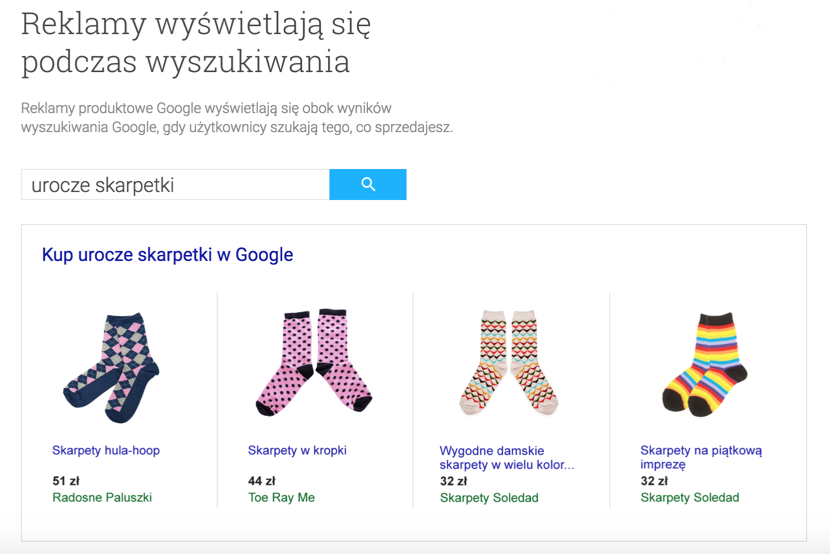
Task: Click 'Skarpety Soledad' under the rainbow socks
Action: click(690, 498)
